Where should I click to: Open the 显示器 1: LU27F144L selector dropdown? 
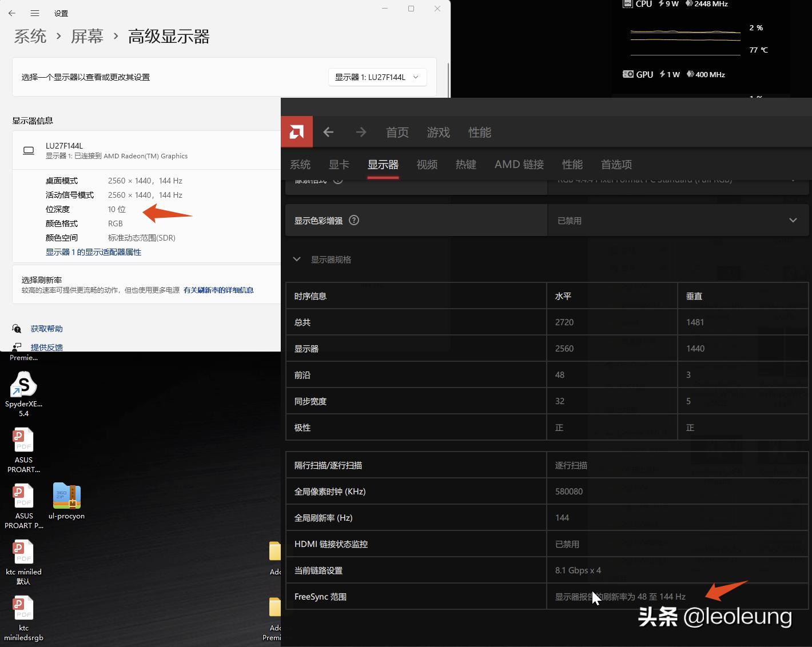377,77
